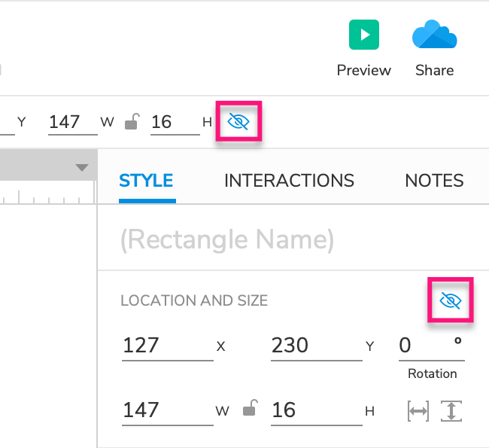Click the green Preview play icon
This screenshot has width=489, height=448.
tap(364, 35)
